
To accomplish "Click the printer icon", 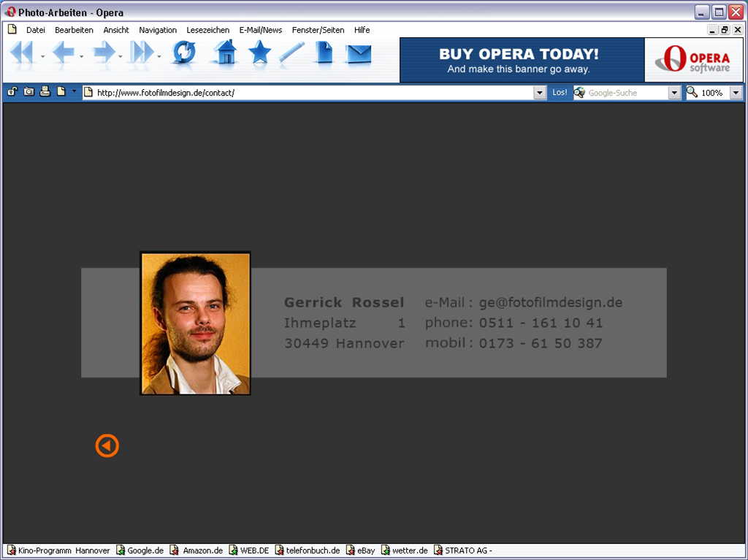I will [45, 91].
